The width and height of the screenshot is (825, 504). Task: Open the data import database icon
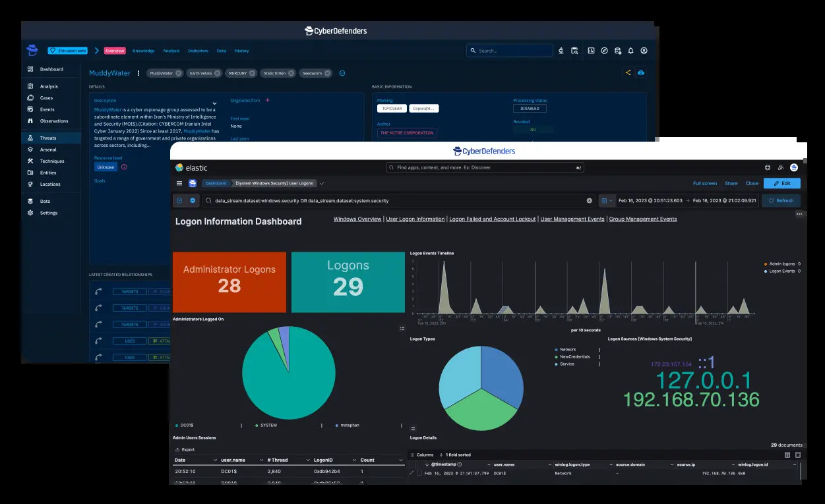618,51
